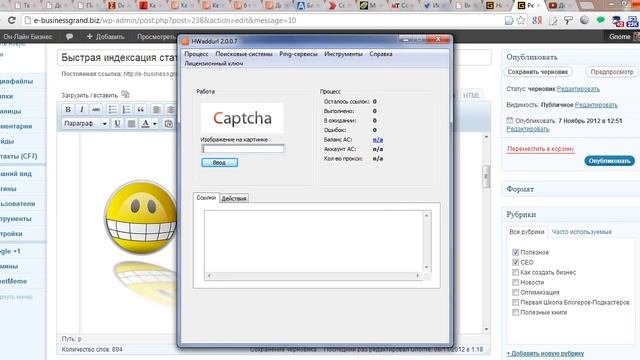Toggle bold in WordPress editor toolbar
The width and height of the screenshot is (640, 360).
pyautogui.click(x=68, y=109)
